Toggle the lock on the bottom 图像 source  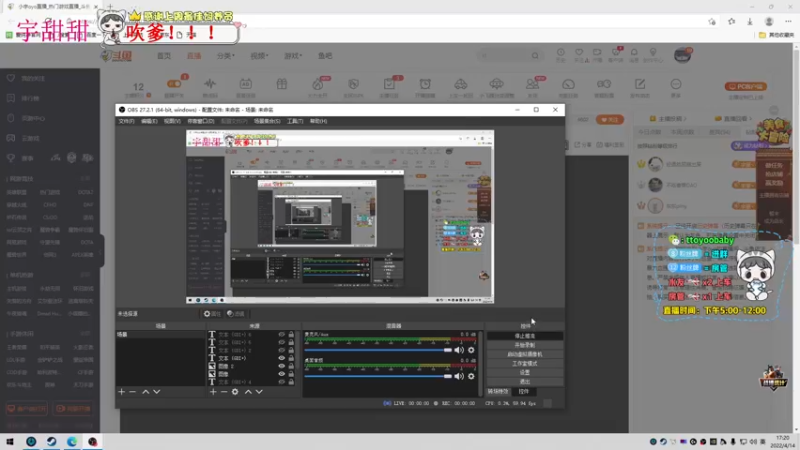pos(291,374)
